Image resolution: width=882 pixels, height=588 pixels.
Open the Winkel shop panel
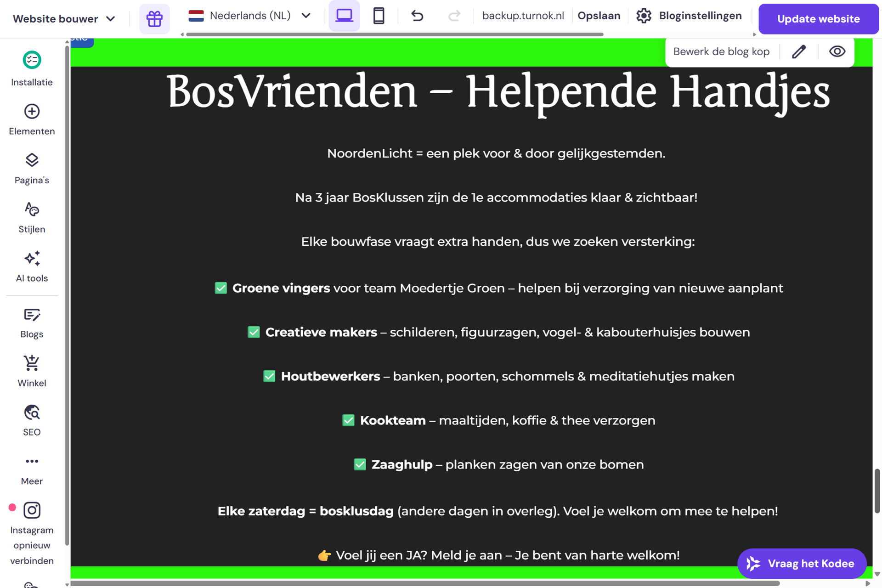[x=32, y=364]
